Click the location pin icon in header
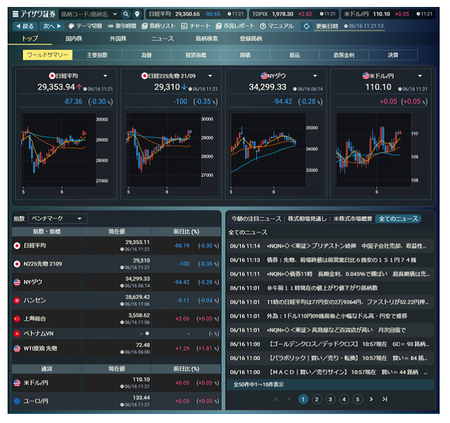This screenshot has width=450, height=423. pos(137,14)
